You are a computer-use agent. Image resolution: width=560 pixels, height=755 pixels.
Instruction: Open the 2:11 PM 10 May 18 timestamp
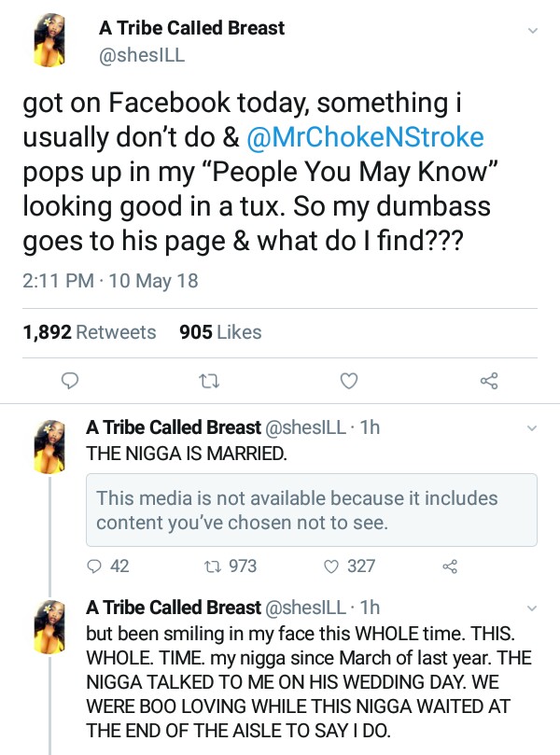pos(110,280)
